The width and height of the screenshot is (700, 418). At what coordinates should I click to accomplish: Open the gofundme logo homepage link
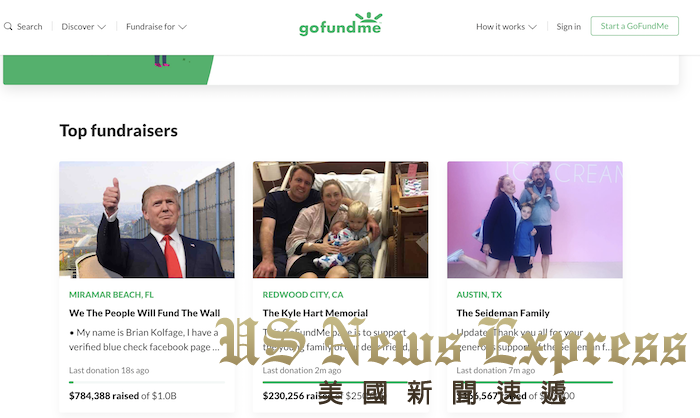tap(341, 24)
